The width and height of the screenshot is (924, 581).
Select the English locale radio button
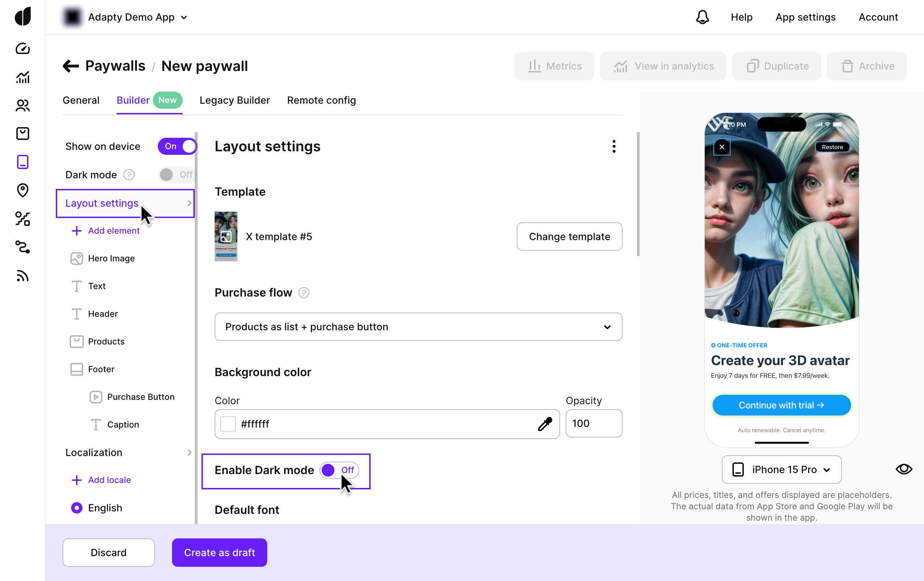[77, 507]
